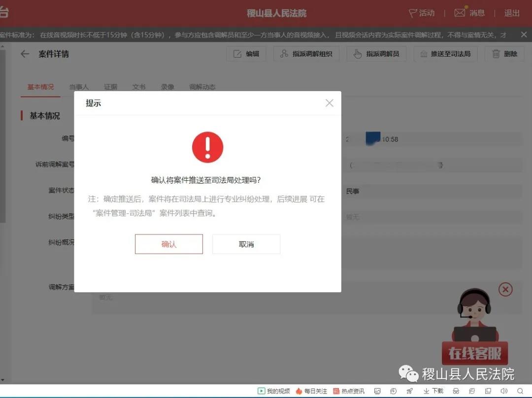Click the browser 下载 download icon
Screen dimensions: 532x398
click(x=433, y=391)
